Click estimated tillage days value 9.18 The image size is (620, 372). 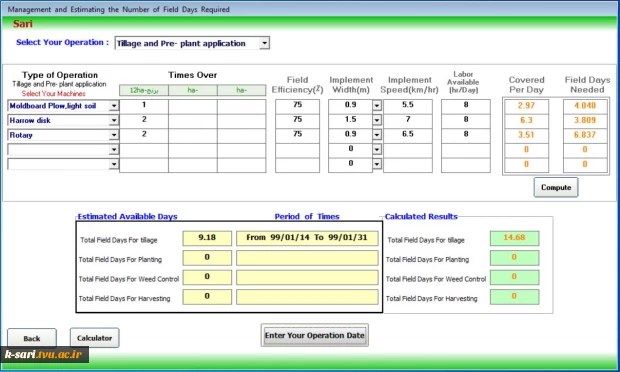tap(207, 238)
